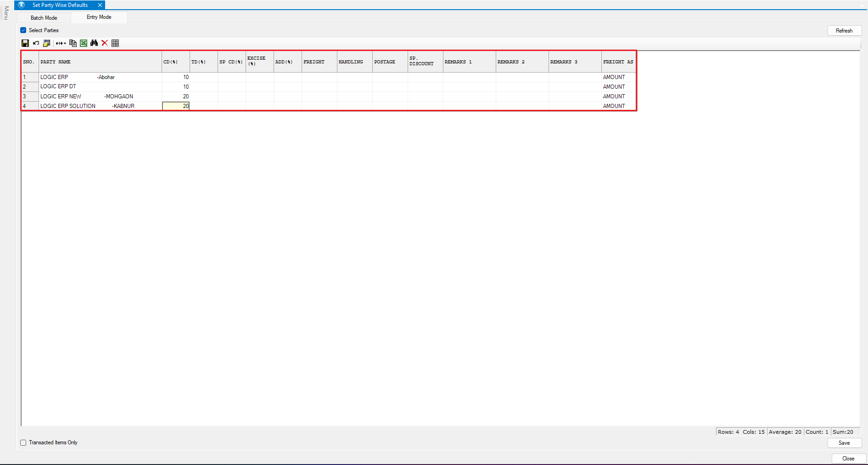The height and width of the screenshot is (465, 868).
Task: Uncheck the Select Parties checkbox
Action: pos(23,30)
